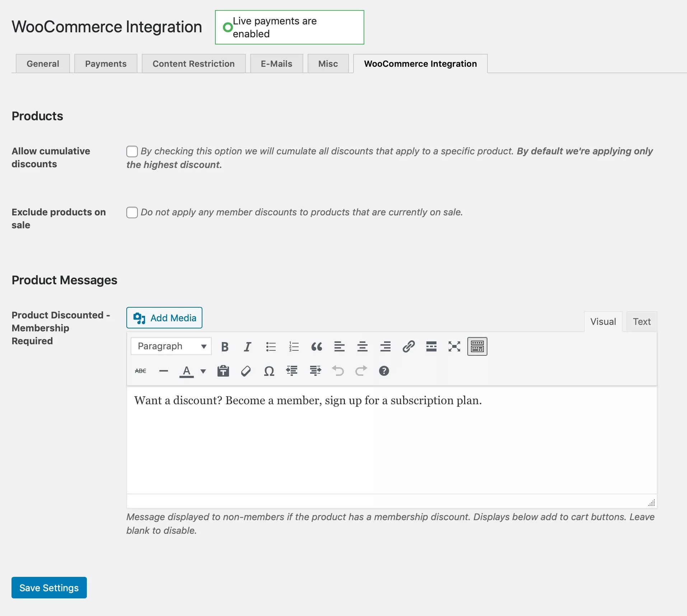
Task: Apply text color with the A icon
Action: (187, 371)
